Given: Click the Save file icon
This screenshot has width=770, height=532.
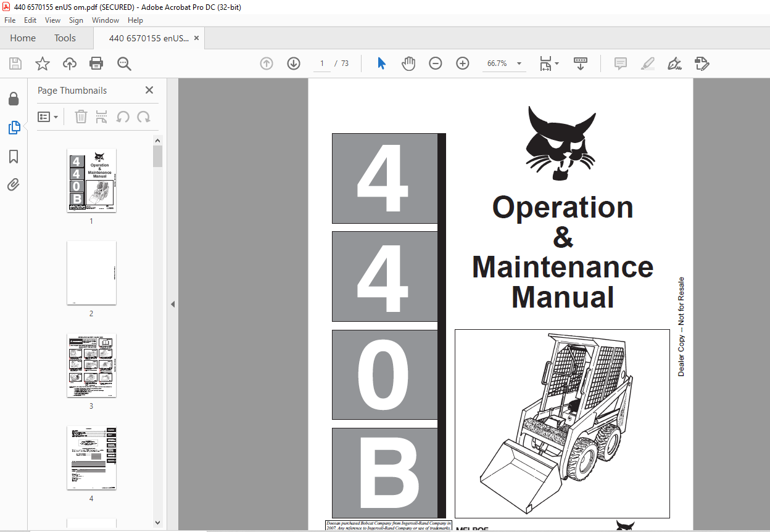Looking at the screenshot, I should coord(15,63).
